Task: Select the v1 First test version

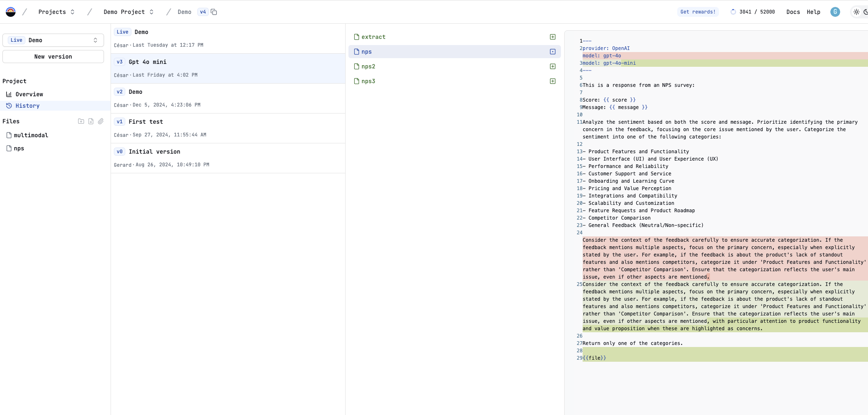Action: point(228,128)
